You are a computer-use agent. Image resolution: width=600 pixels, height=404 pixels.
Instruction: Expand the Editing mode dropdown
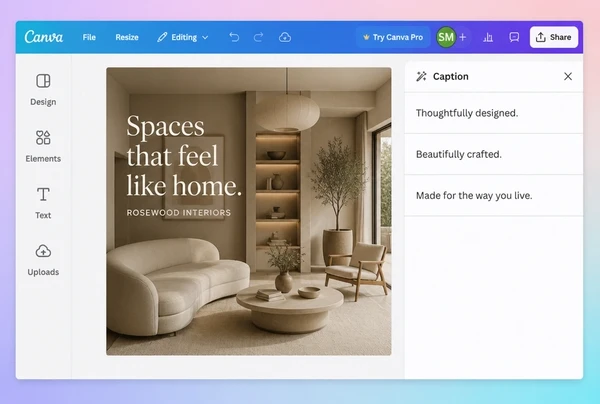coord(183,37)
